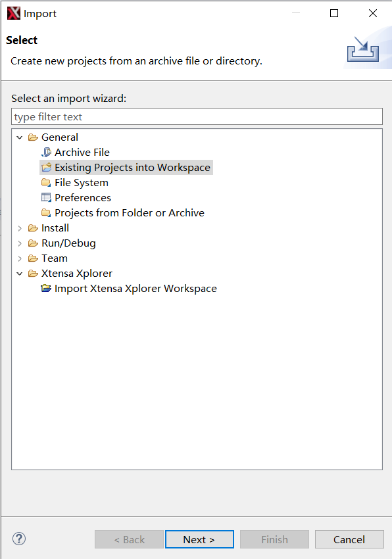
Task: Maximize the Import dialog window
Action: 334,14
